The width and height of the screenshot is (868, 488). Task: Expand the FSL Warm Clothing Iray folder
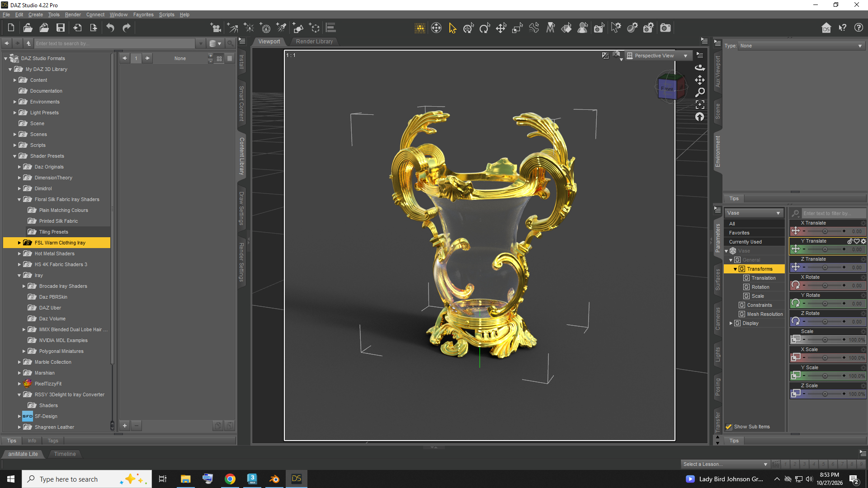(x=19, y=243)
